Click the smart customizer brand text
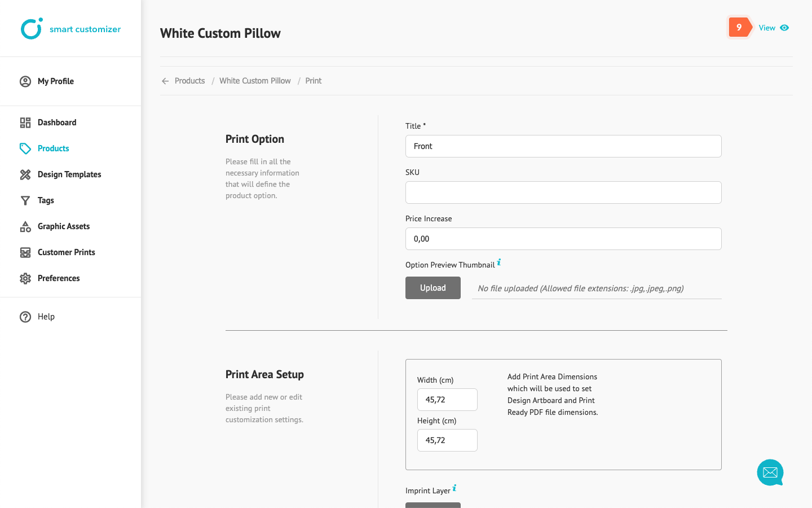 85,29
